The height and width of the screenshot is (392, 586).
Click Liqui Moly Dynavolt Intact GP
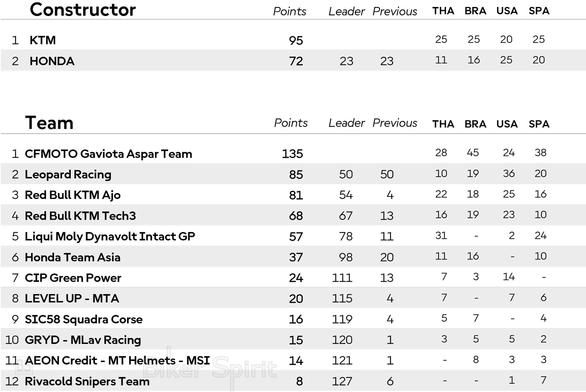[x=110, y=237]
